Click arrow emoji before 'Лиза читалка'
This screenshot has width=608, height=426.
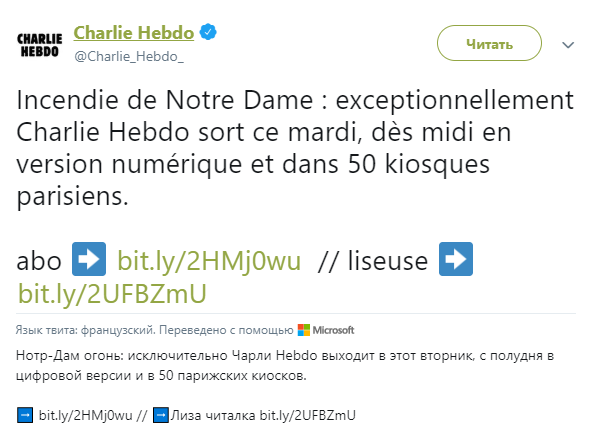click(x=160, y=414)
